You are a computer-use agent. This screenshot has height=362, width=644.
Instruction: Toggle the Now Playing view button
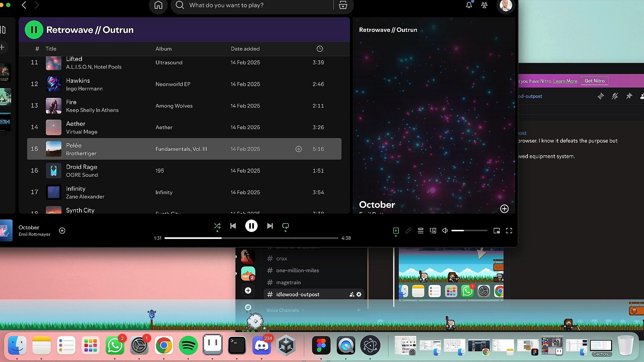396,231
